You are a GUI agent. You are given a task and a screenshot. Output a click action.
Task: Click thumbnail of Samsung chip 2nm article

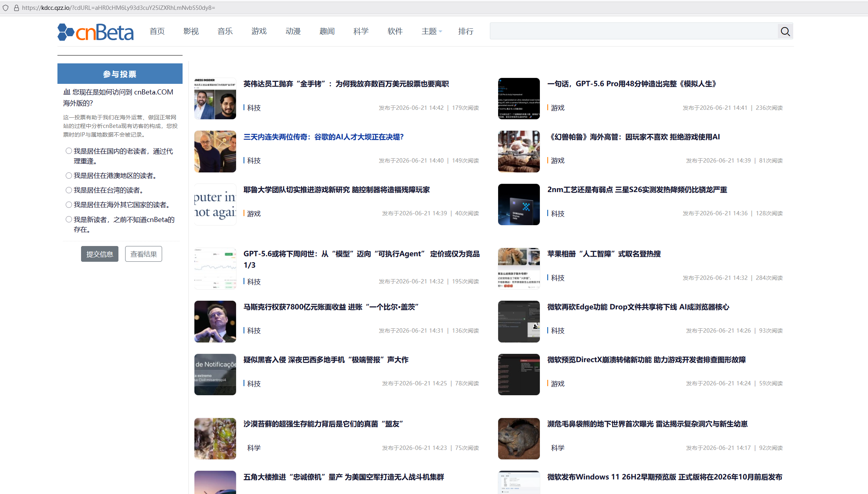click(x=519, y=204)
